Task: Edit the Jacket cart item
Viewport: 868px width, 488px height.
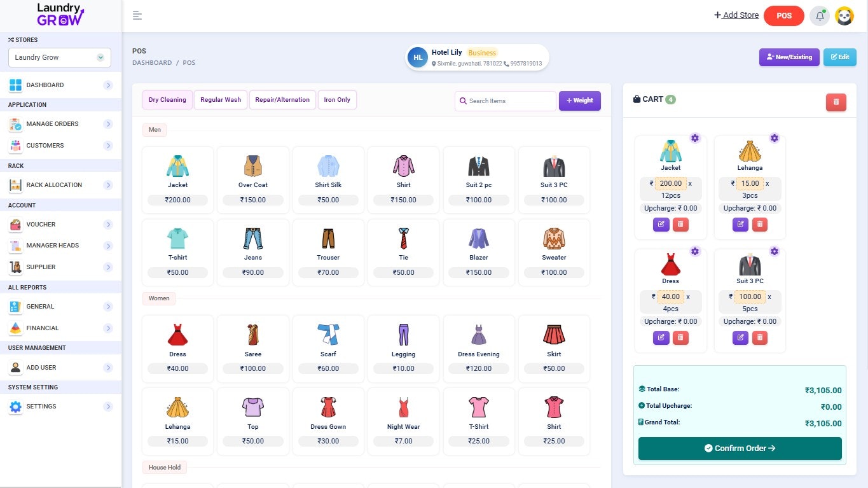Action: pos(661,225)
